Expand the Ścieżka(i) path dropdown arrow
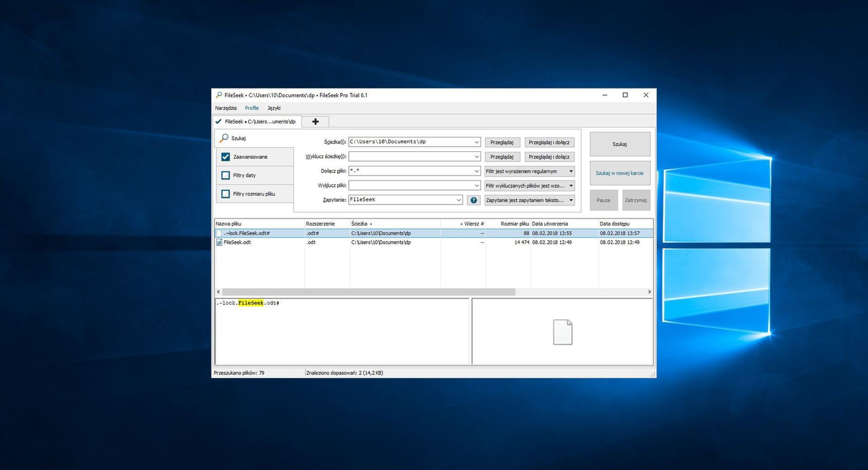868x470 pixels. (476, 142)
